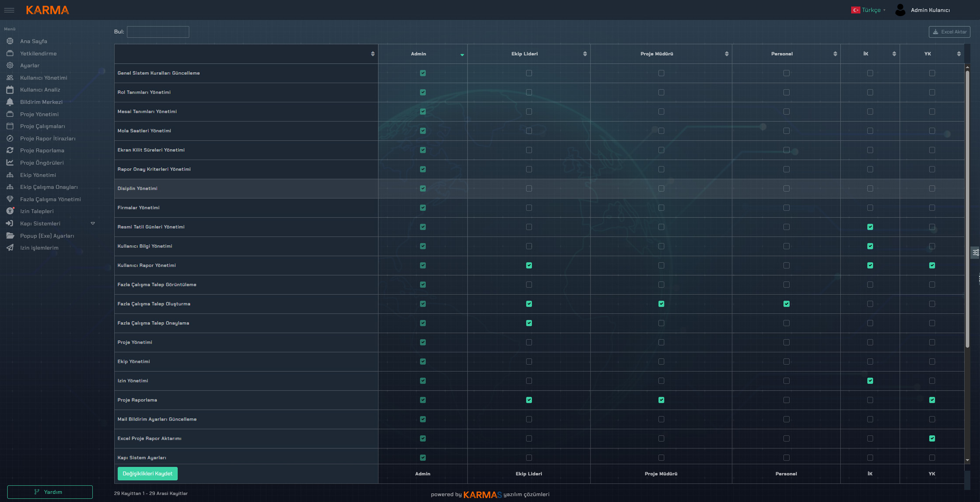The image size is (980, 502).
Task: Click the Admin Kullanıcı avatar icon
Action: 900,10
